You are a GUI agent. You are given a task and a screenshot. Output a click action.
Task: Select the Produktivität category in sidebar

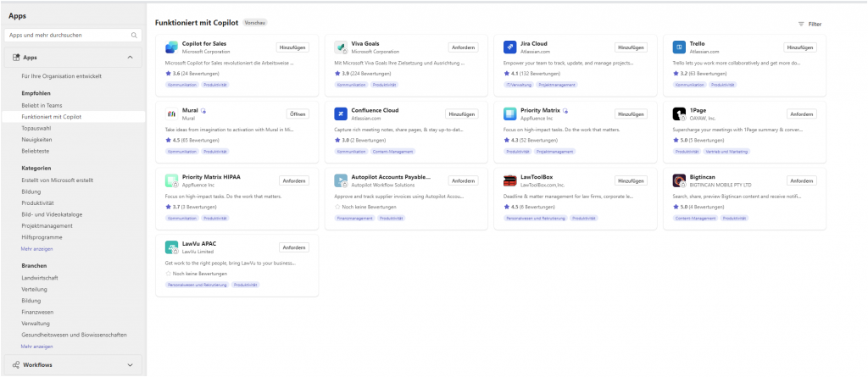37,203
